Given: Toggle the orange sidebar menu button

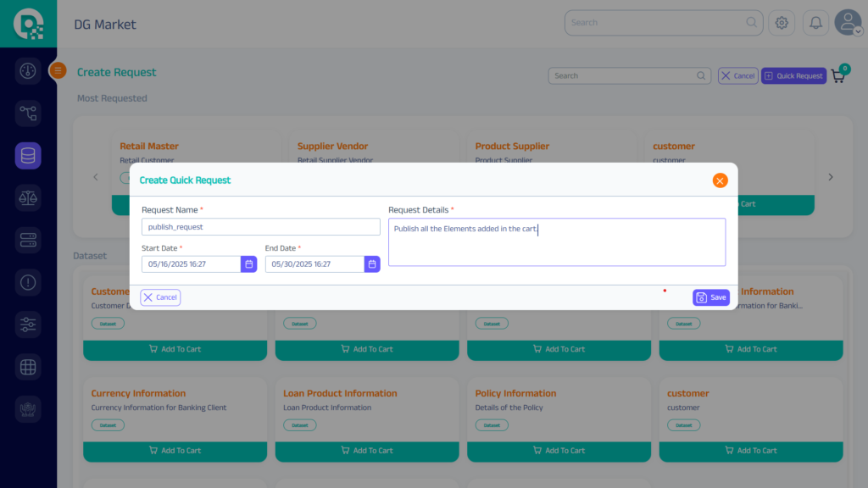Looking at the screenshot, I should [x=58, y=71].
